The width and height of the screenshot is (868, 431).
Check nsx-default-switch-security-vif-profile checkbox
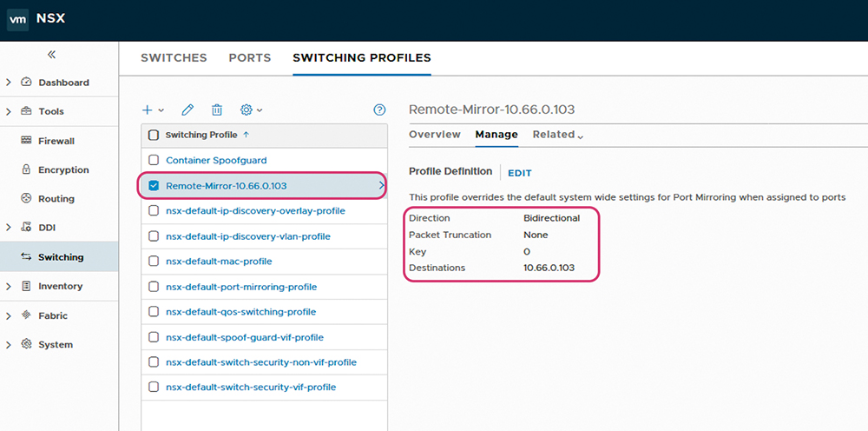(154, 387)
